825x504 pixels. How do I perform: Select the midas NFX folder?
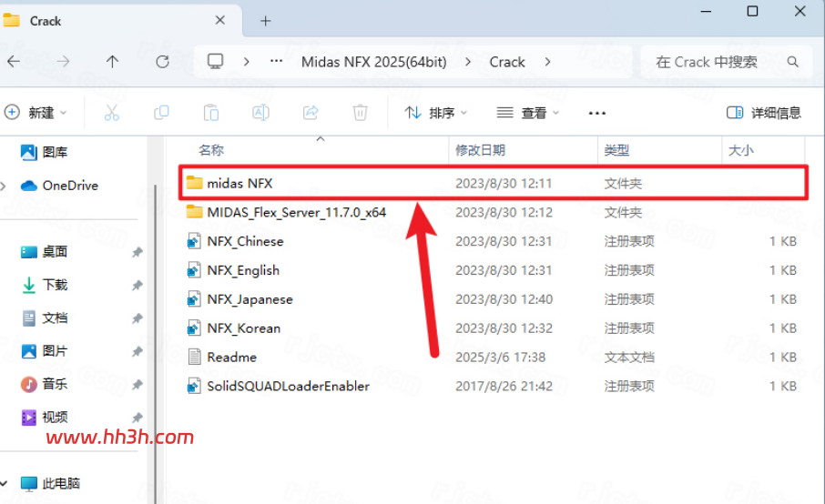pyautogui.click(x=493, y=183)
